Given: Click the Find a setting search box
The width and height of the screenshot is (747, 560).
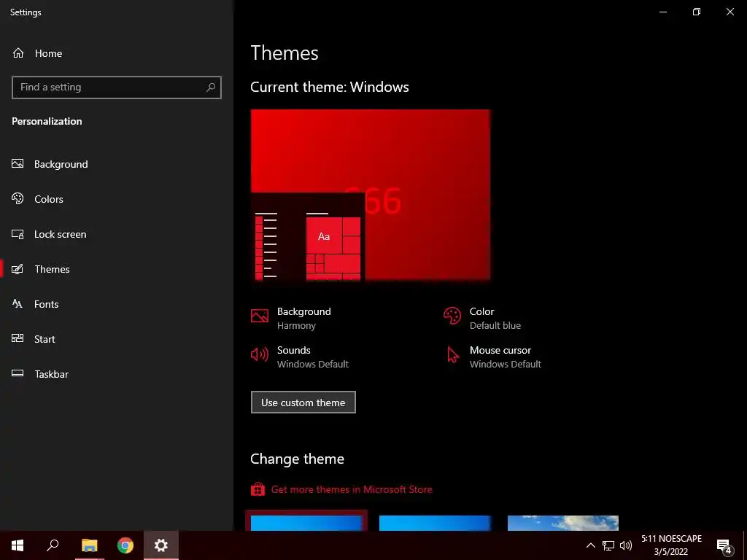Looking at the screenshot, I should coord(117,87).
